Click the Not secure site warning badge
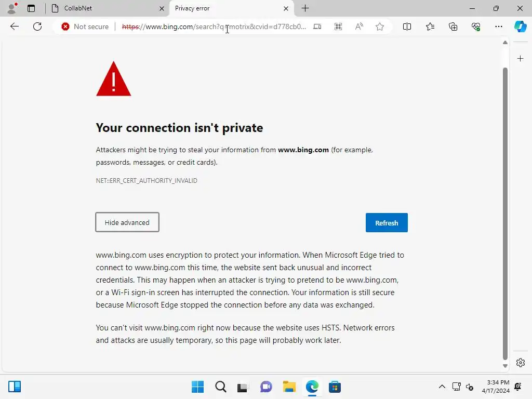Viewport: 532px width, 399px height. pos(85,26)
